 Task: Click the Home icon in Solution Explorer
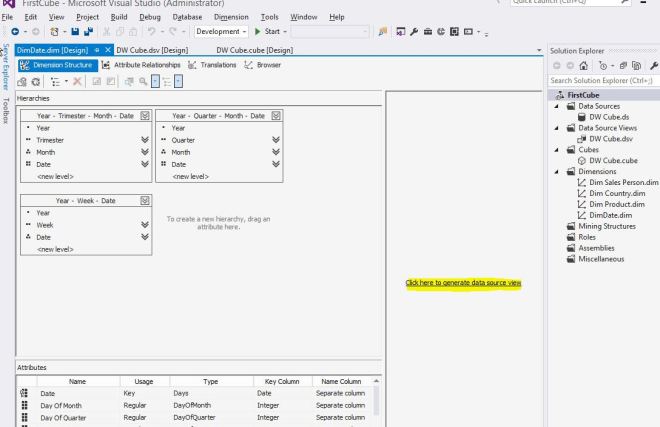click(x=584, y=64)
